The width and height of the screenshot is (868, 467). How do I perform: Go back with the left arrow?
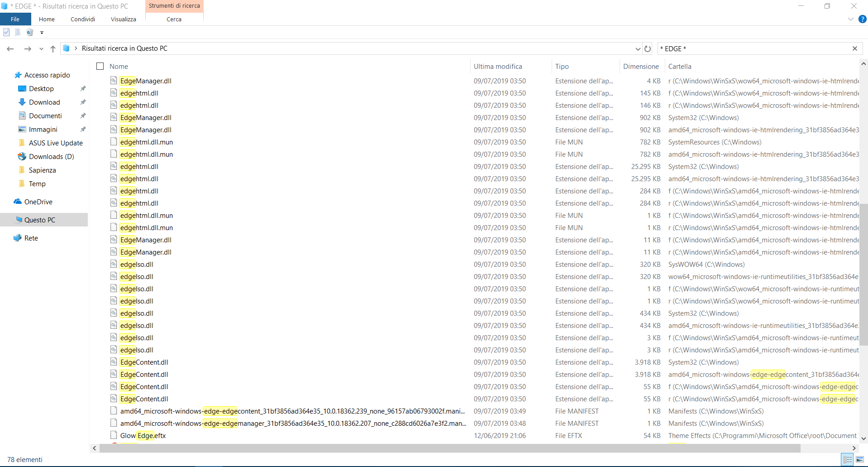point(10,48)
